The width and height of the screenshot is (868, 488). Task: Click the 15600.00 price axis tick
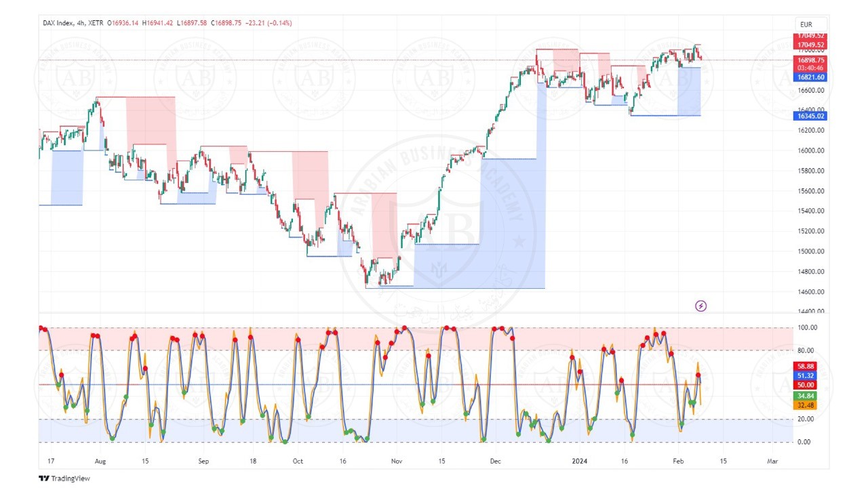pyautogui.click(x=811, y=191)
